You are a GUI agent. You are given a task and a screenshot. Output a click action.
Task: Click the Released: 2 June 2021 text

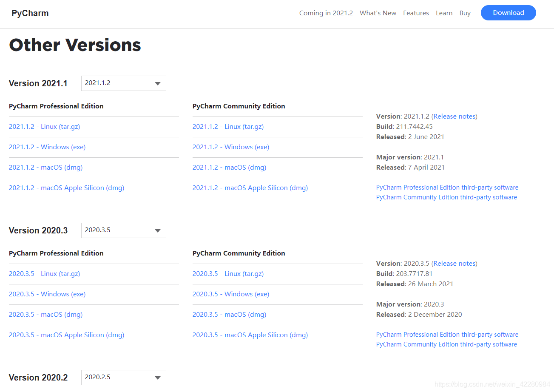coord(410,137)
